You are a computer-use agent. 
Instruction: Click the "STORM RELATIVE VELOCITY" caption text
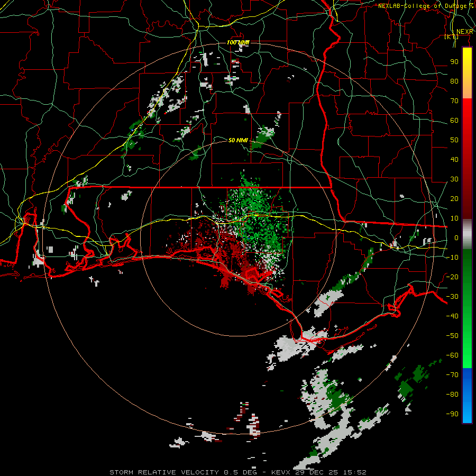164,472
